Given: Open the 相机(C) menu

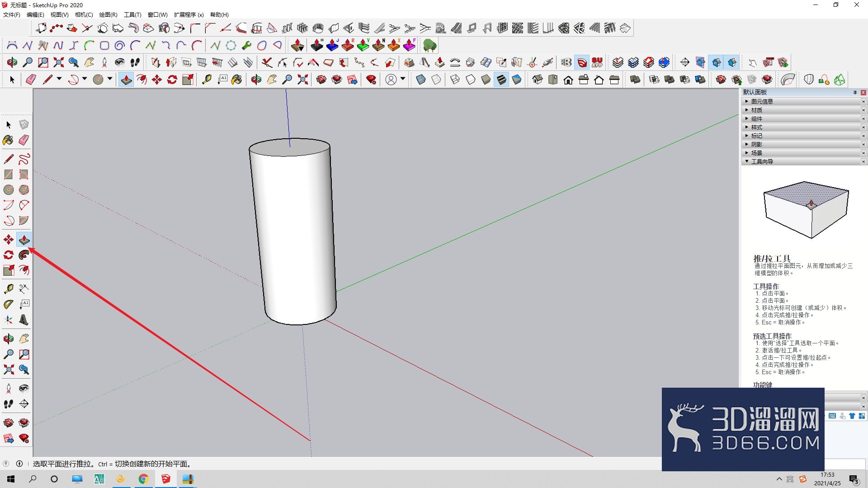Looking at the screenshot, I should (84, 15).
